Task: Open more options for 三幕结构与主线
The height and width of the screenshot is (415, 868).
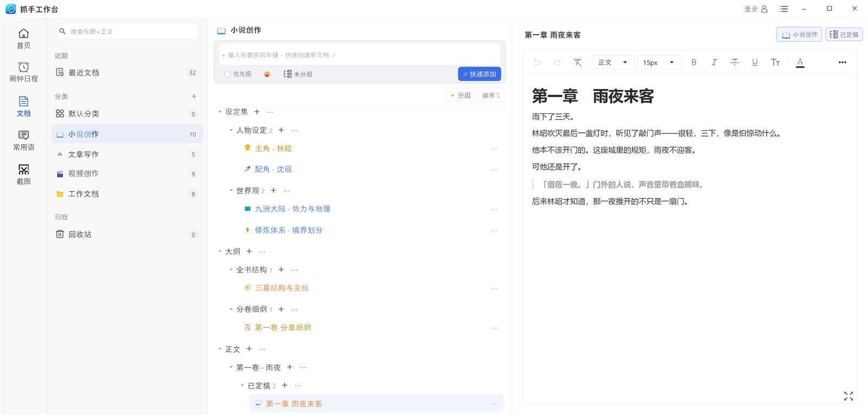Action: [x=494, y=288]
